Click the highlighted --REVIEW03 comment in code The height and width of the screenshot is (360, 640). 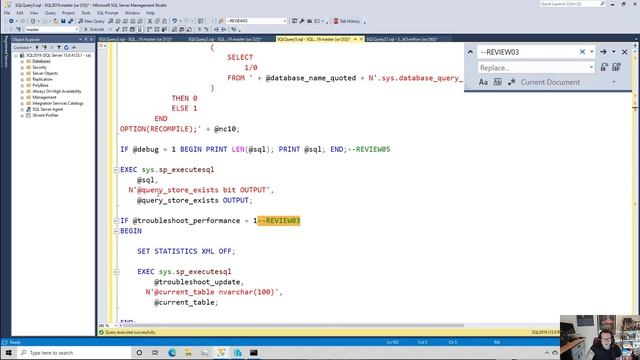(279, 221)
